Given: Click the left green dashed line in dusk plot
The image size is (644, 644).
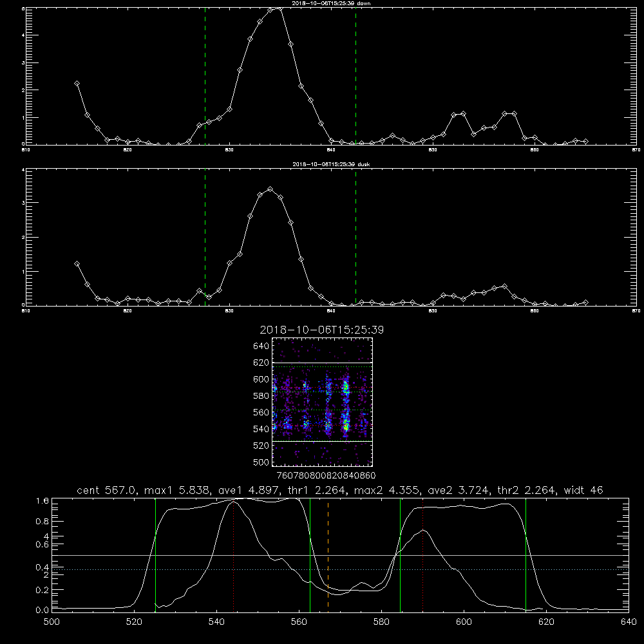Looking at the screenshot, I should pos(205,237).
